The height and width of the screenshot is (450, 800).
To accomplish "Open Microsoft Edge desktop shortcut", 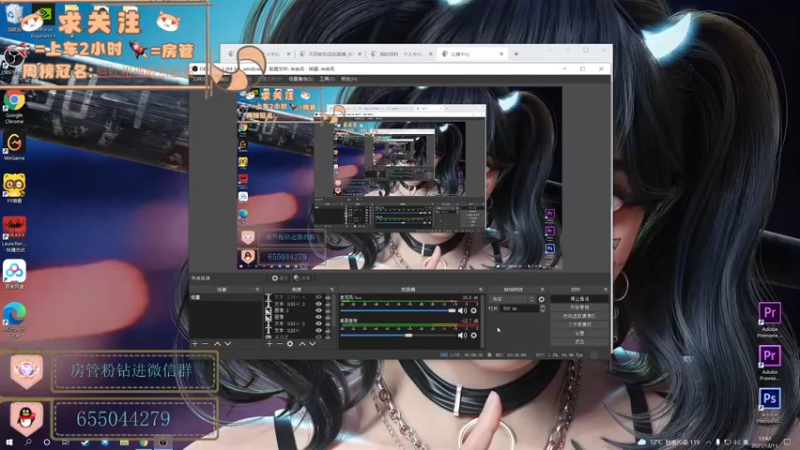I will pyautogui.click(x=14, y=319).
